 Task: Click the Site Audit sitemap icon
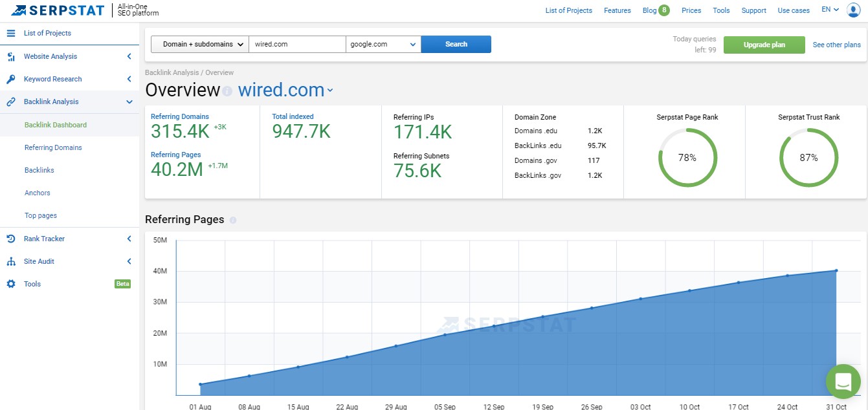click(x=11, y=261)
